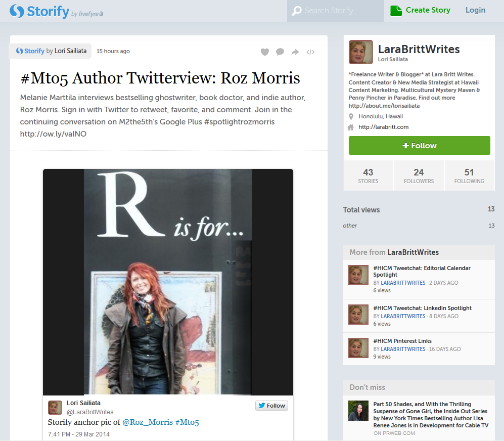Click the @Roz_Morris mention in tweet

(x=148, y=422)
